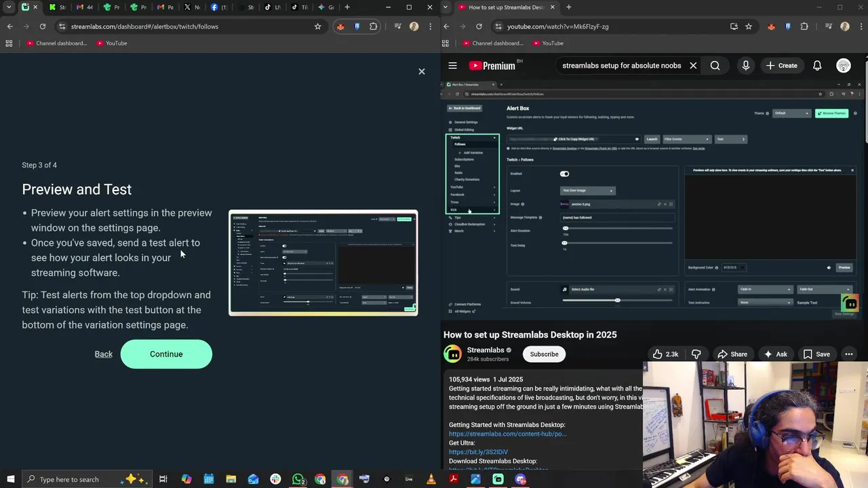
Task: Open Chrome three-dot menu in YouTube window
Action: point(861,26)
